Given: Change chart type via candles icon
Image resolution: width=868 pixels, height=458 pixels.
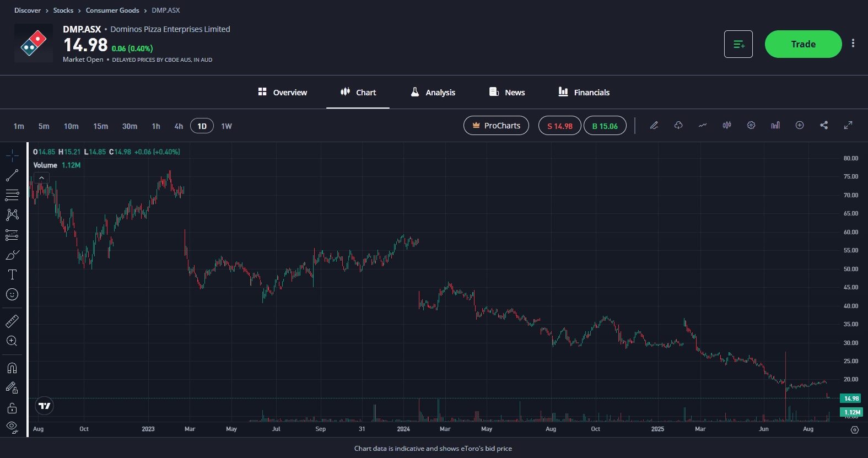Looking at the screenshot, I should pyautogui.click(x=727, y=126).
